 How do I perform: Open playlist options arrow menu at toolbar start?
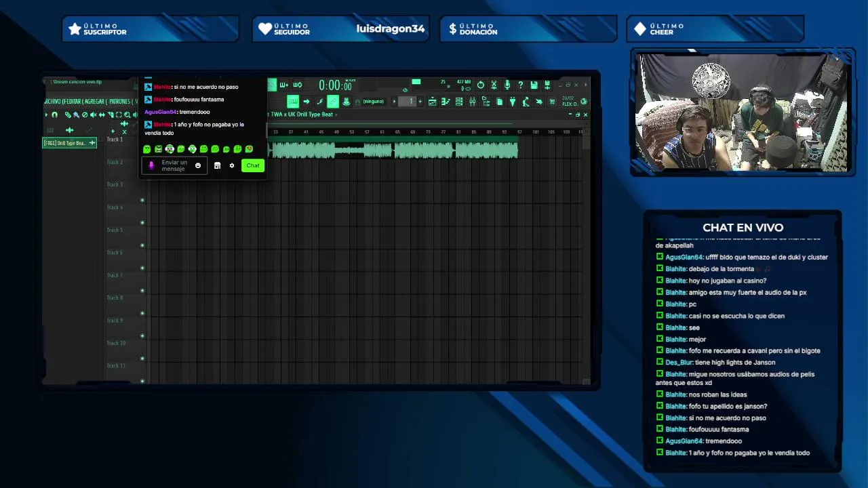[x=46, y=115]
